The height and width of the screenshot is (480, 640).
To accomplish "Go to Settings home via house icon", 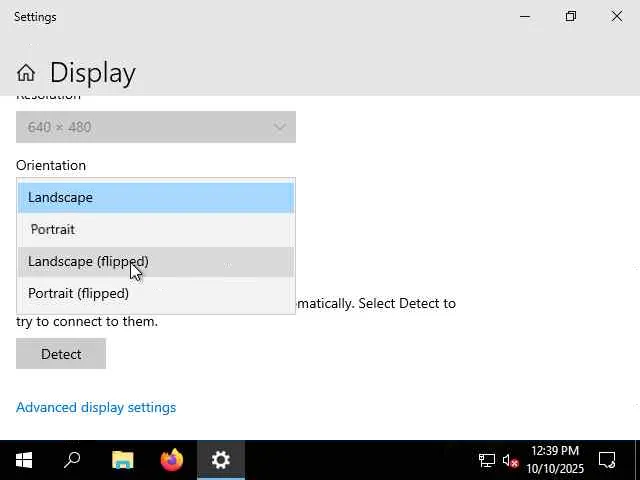I will (26, 73).
